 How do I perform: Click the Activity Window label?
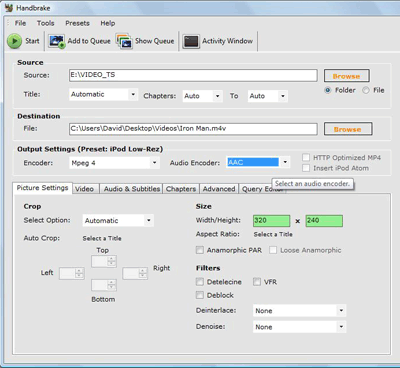tap(227, 41)
